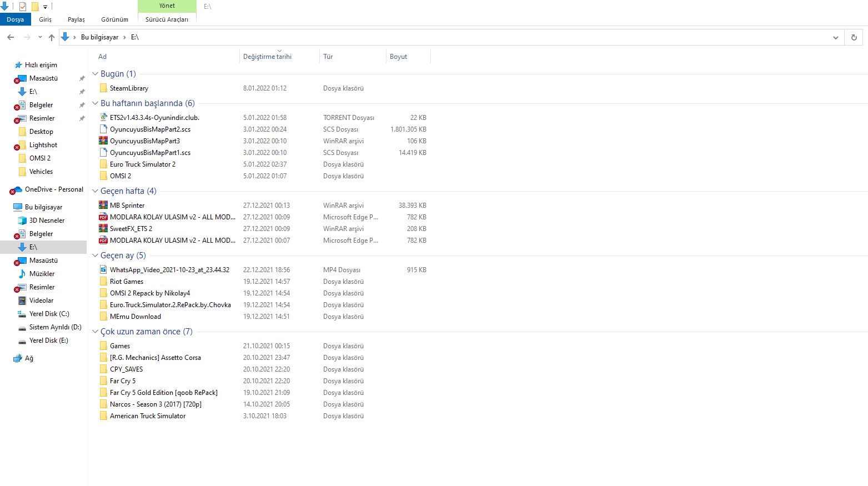Sort files by the Tür column
868x486 pixels.
coord(328,57)
